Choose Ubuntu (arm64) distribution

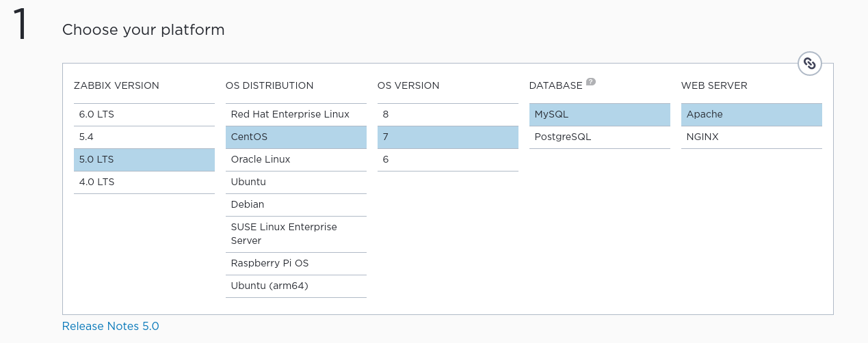pyautogui.click(x=295, y=286)
